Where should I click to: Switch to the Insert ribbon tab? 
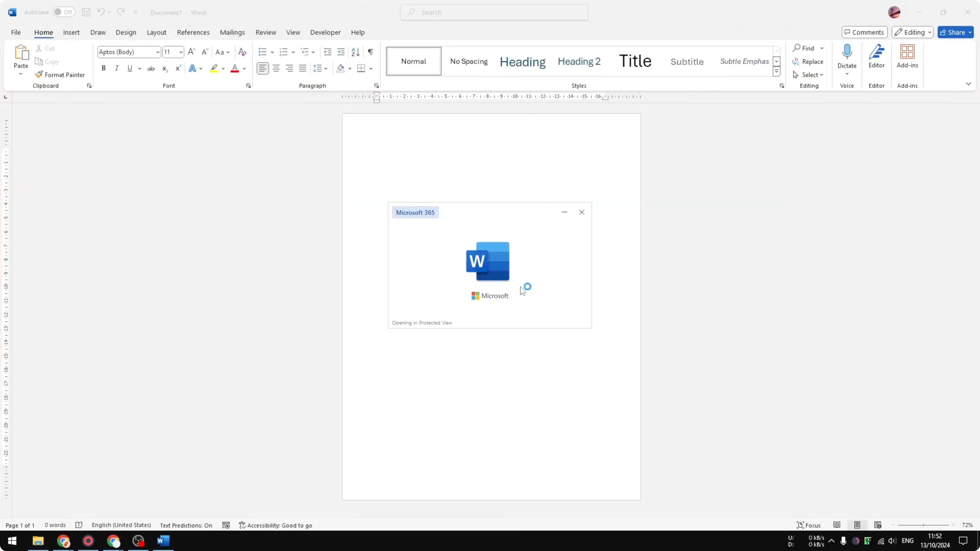tap(71, 32)
